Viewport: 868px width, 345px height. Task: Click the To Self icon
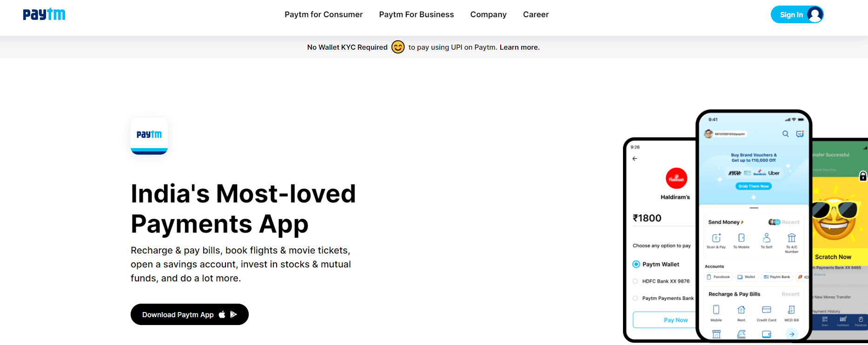[x=766, y=238]
